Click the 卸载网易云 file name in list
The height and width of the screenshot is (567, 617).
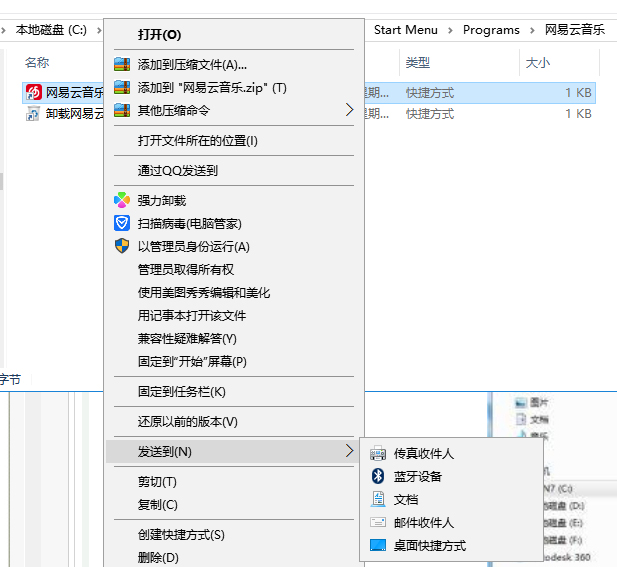(x=74, y=114)
